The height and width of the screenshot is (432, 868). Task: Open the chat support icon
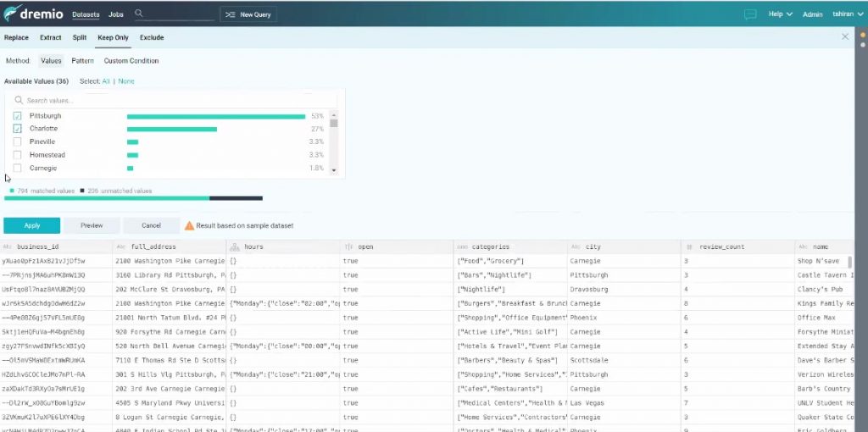click(750, 14)
